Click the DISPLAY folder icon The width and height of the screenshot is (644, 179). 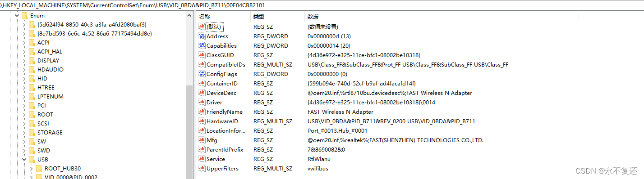coord(32,60)
